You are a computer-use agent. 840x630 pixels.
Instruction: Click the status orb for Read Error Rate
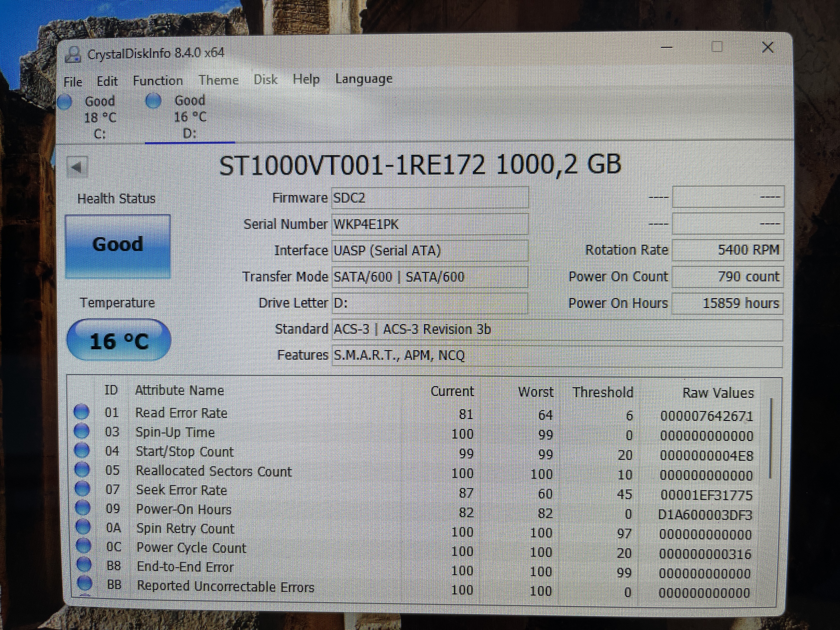[x=81, y=412]
